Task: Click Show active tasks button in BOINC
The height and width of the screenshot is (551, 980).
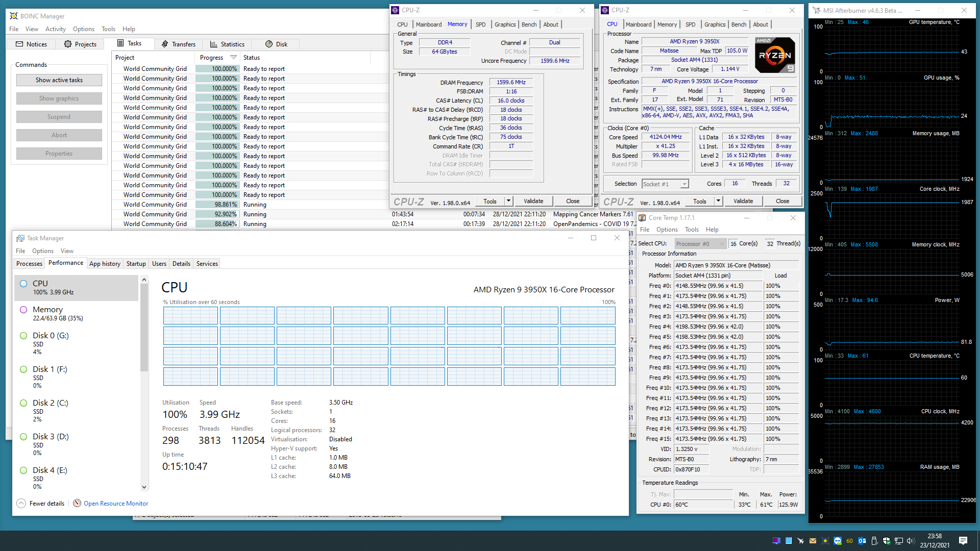Action: [59, 80]
